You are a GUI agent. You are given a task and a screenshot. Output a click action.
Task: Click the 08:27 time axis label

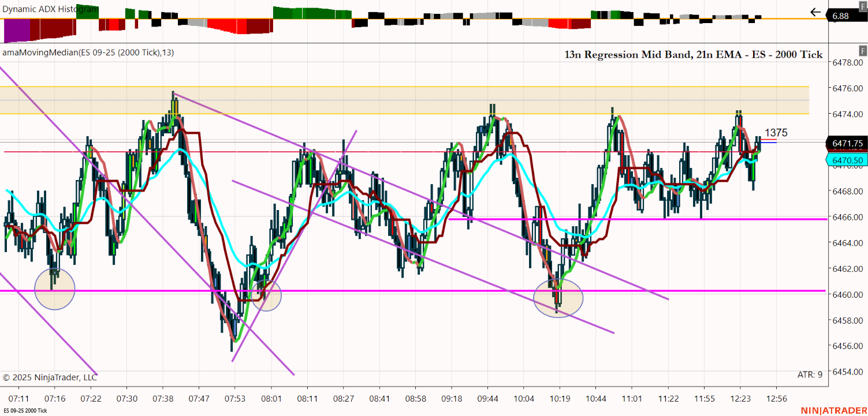(x=343, y=399)
